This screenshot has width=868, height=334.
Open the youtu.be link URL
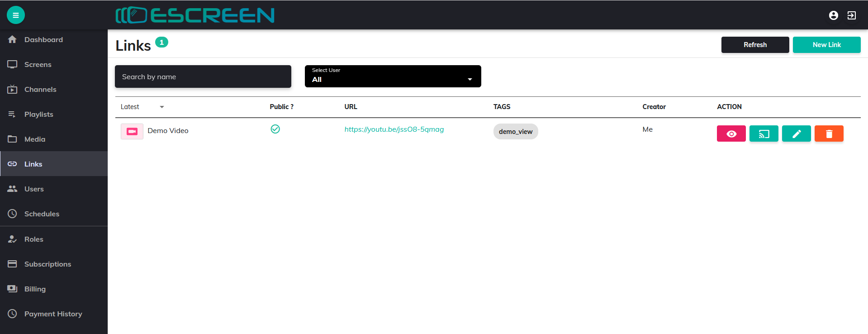[x=394, y=129]
